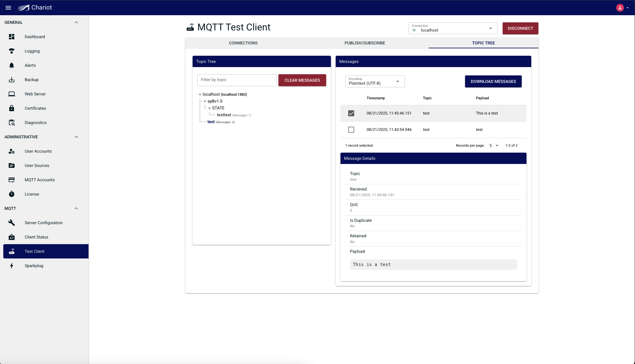The width and height of the screenshot is (635, 364).
Task: Check the 11:43:54.946 message checkbox
Action: click(351, 130)
